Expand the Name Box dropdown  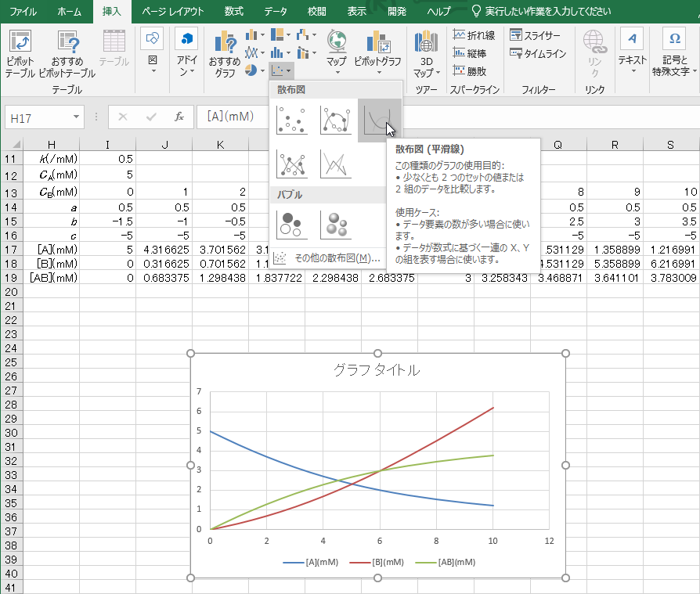[x=76, y=117]
